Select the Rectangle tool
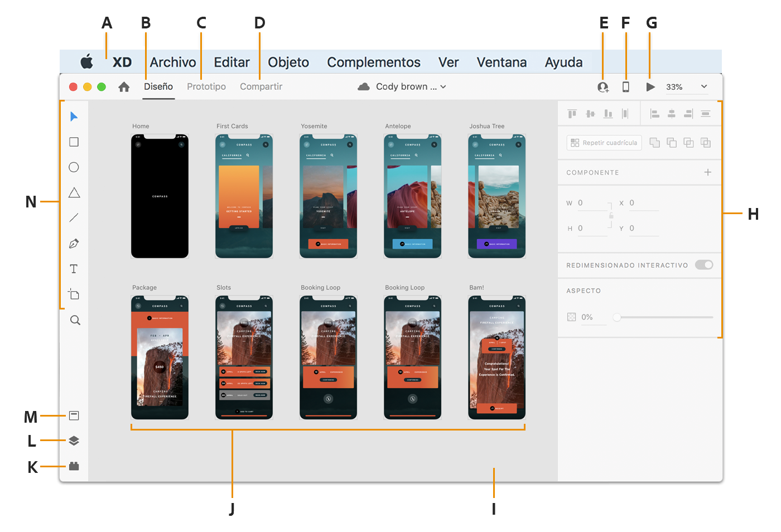 click(73, 142)
